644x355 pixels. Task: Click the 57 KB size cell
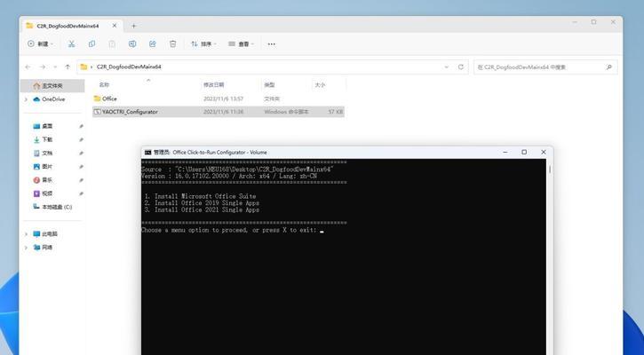pos(336,112)
